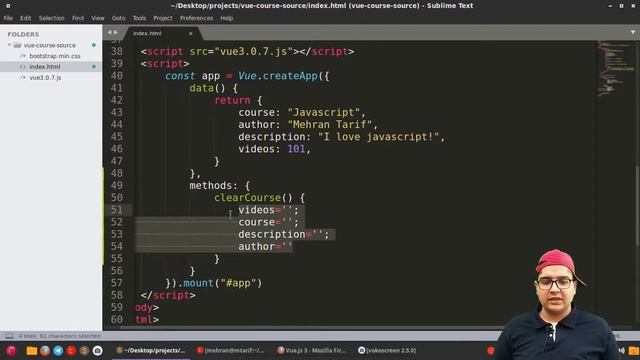
Task: Open the red launcher icon after Telegram
Action: point(71,350)
